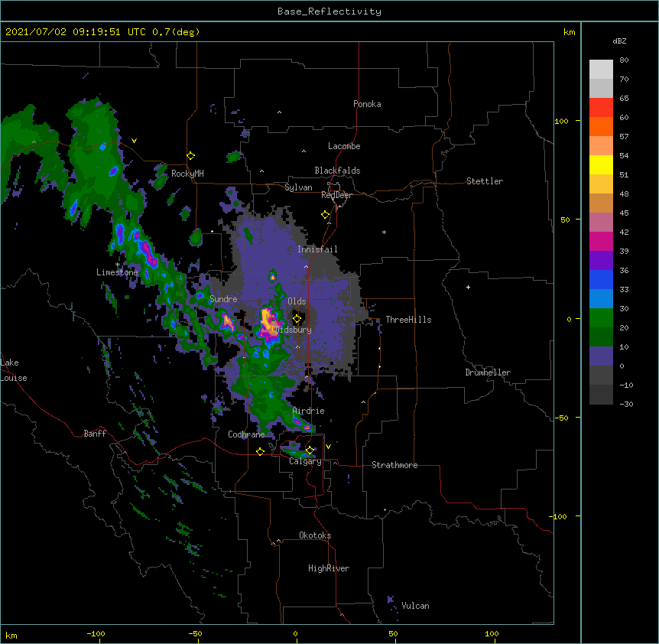This screenshot has width=659, height=644.
Task: Click the Base_Reflectivity title text
Action: [x=329, y=11]
